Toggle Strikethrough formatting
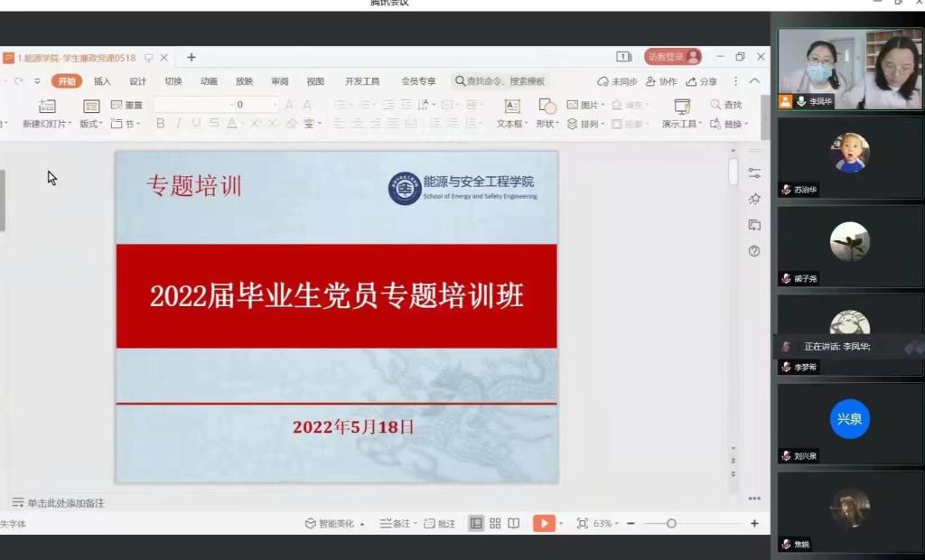The height and width of the screenshot is (560, 925). point(213,124)
